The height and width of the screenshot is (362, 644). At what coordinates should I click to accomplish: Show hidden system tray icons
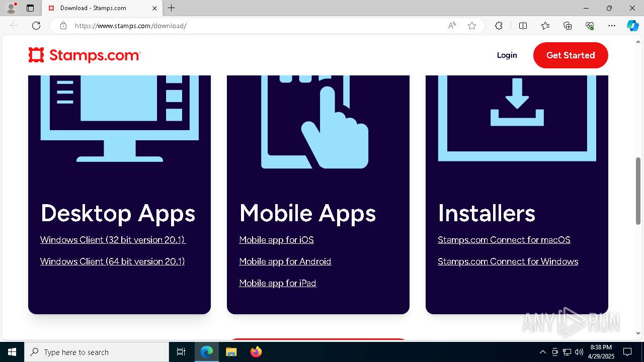pos(542,352)
